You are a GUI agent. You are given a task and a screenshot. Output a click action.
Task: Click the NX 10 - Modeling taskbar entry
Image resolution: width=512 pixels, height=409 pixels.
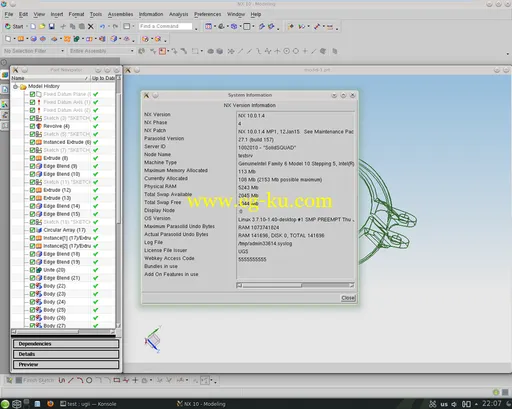(201, 404)
